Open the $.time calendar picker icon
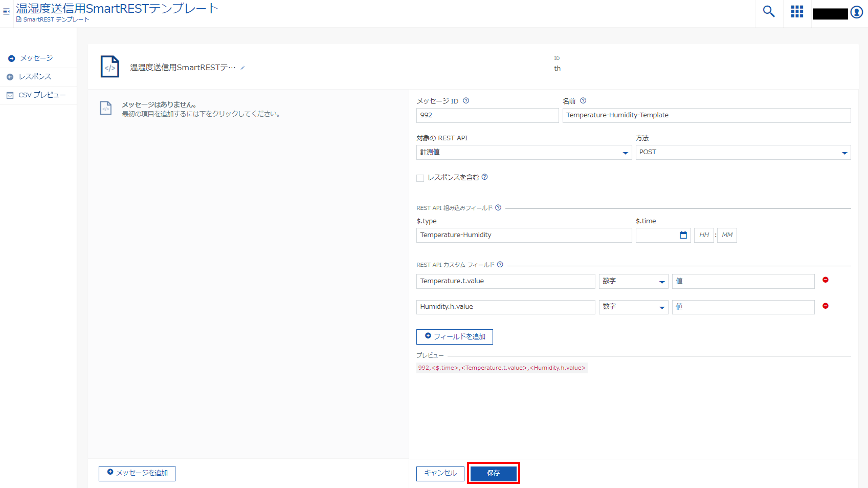Image resolution: width=868 pixels, height=488 pixels. pos(683,235)
